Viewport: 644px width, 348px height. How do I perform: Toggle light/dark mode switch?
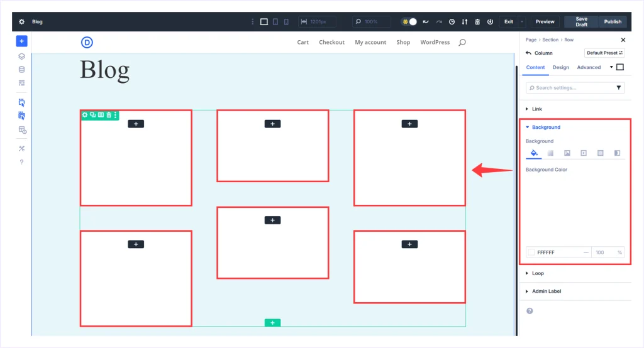[x=409, y=22]
